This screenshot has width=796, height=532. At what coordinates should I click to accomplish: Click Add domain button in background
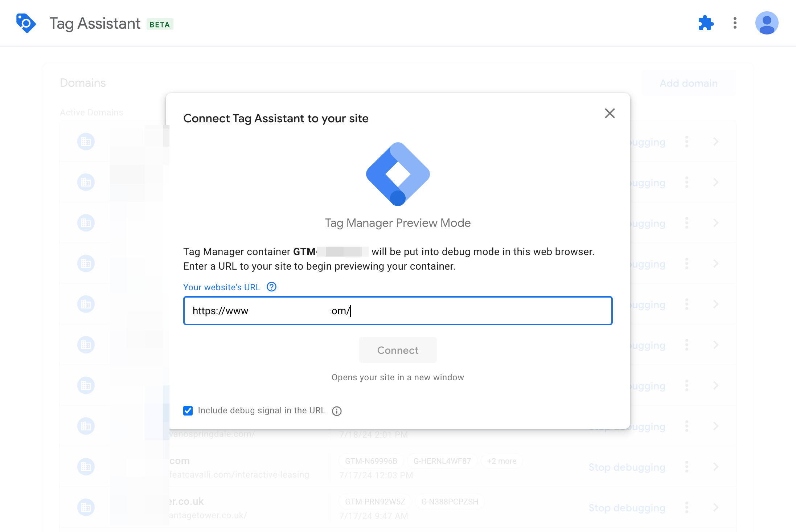[x=689, y=83]
